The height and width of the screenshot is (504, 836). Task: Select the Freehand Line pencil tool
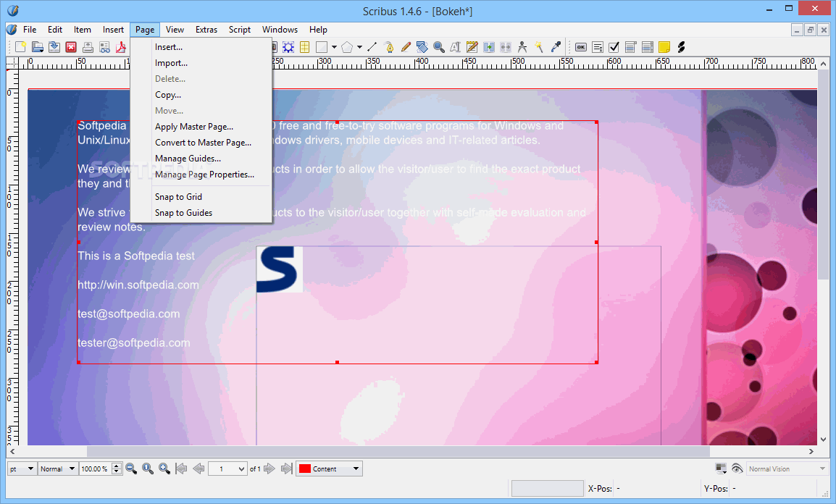click(x=406, y=47)
